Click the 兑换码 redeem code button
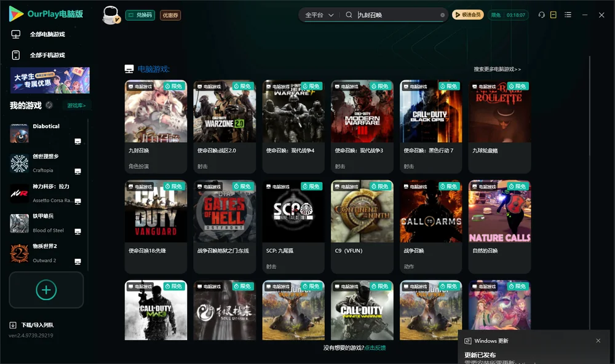Viewport: 615px width, 364px height. point(140,15)
